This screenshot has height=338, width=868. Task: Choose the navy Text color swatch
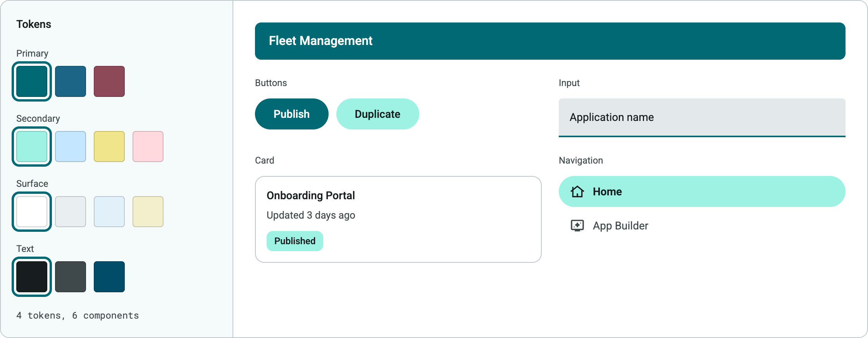click(x=109, y=277)
